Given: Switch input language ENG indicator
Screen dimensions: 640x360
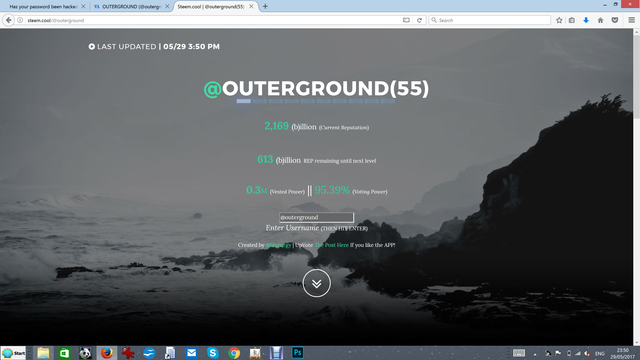Looking at the screenshot, I should tap(600, 353).
